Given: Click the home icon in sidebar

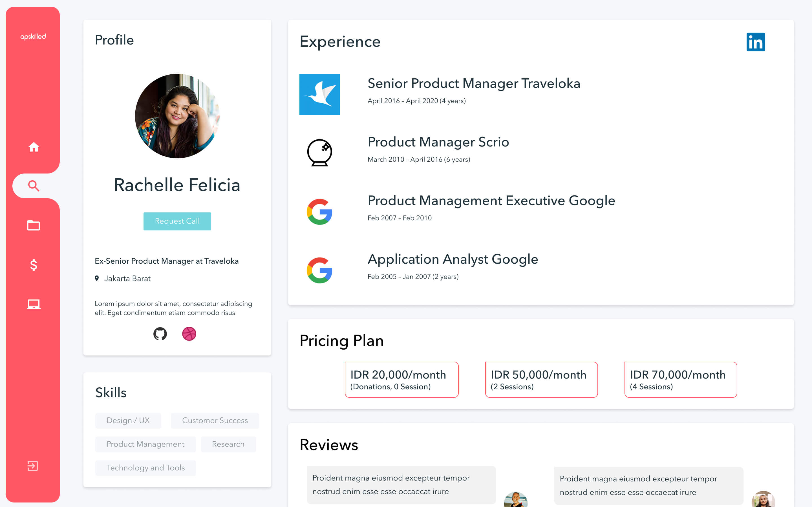Looking at the screenshot, I should click(34, 147).
